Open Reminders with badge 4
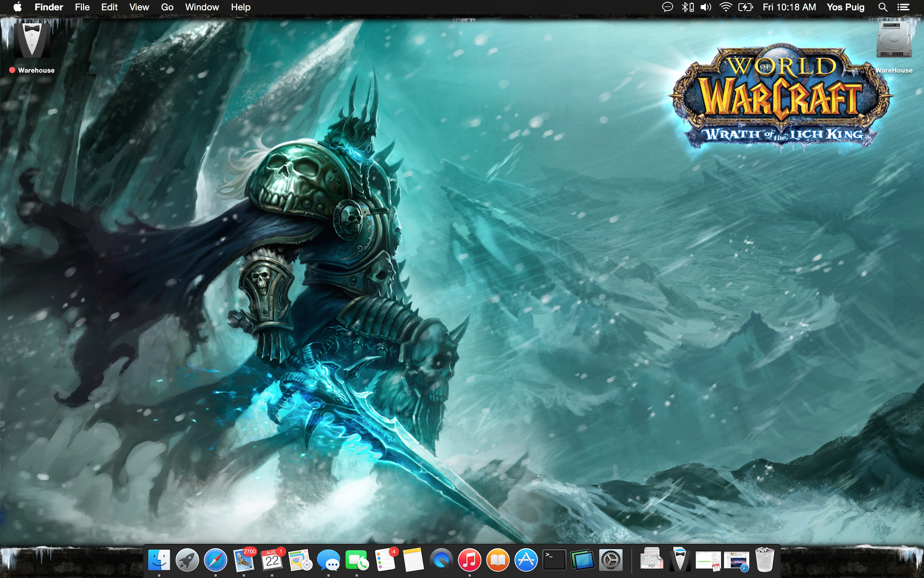This screenshot has height=578, width=924. point(386,560)
